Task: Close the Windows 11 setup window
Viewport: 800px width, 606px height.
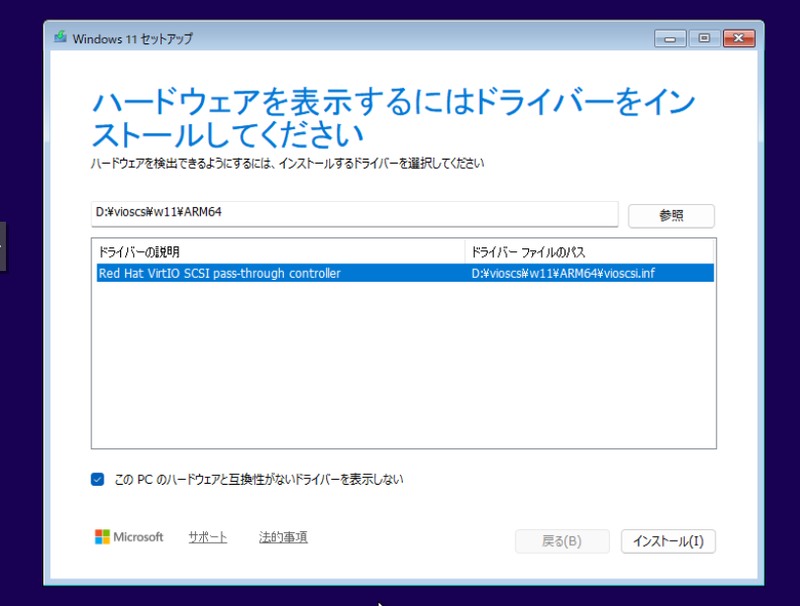Action: coord(738,38)
